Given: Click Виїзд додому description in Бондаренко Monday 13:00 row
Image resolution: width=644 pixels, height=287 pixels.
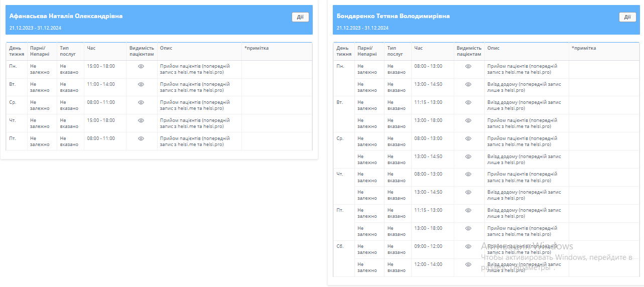Looking at the screenshot, I should 524,87.
